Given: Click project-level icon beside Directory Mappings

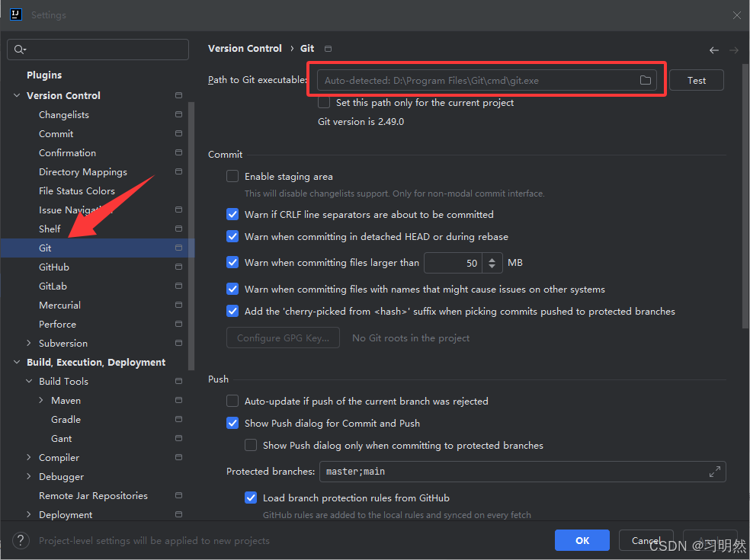Looking at the screenshot, I should (x=179, y=171).
